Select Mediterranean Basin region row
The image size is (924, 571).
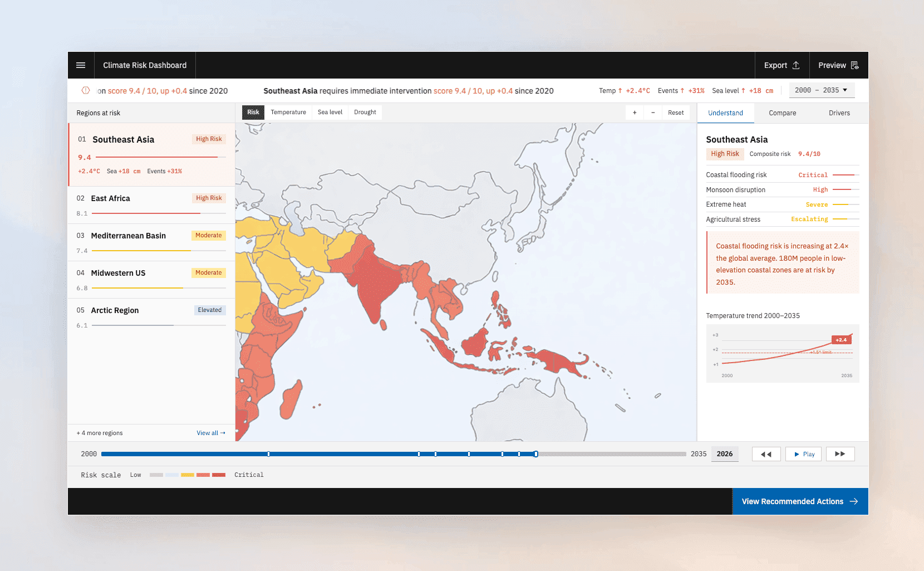[x=151, y=242]
